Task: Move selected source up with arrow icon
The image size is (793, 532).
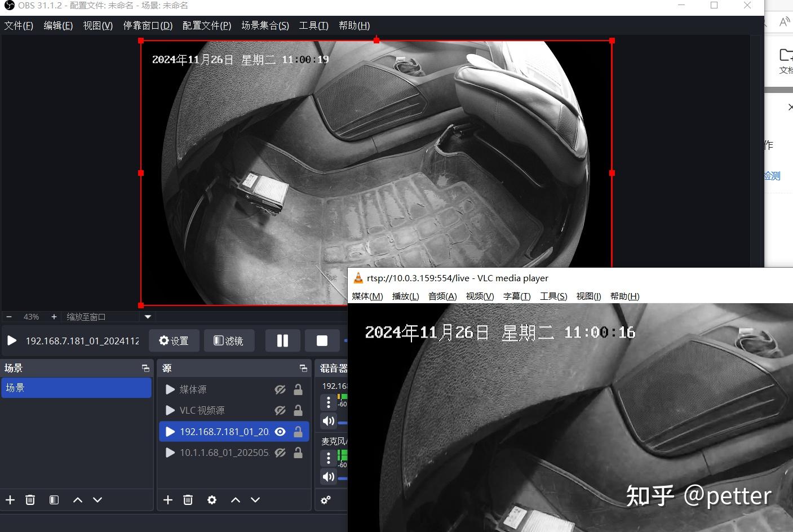Action: pyautogui.click(x=235, y=500)
